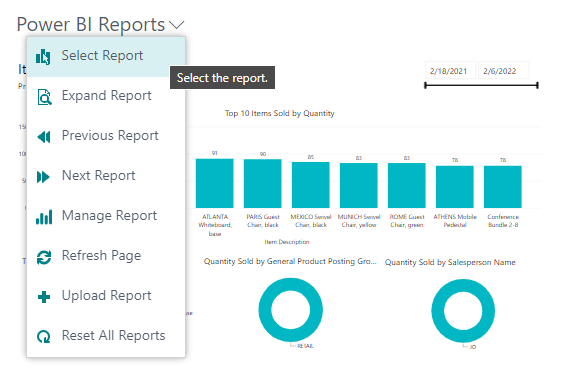Select Reset All Reports menu entry
Image resolution: width=568 pixels, height=384 pixels.
tap(106, 336)
